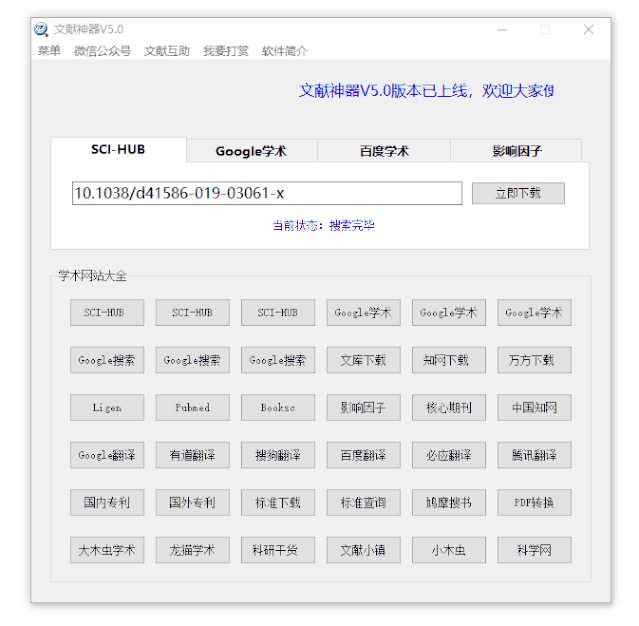Open the 国内专利 patent button
639x626 pixels.
coord(107,502)
